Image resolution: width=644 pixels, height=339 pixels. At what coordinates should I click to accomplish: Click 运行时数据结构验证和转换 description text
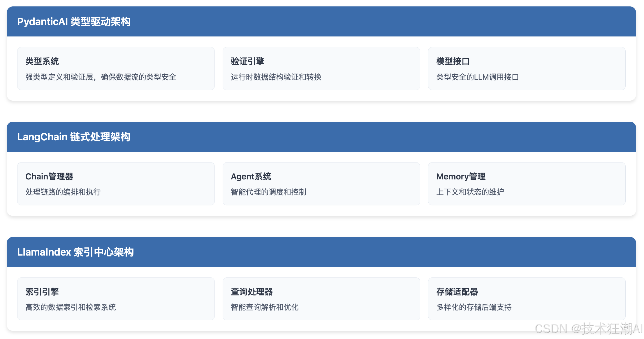276,77
